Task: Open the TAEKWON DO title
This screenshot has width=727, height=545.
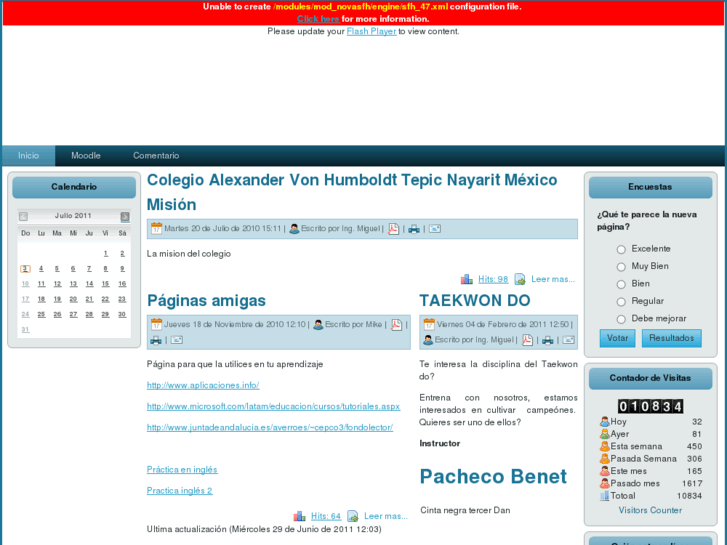Action: point(475,301)
